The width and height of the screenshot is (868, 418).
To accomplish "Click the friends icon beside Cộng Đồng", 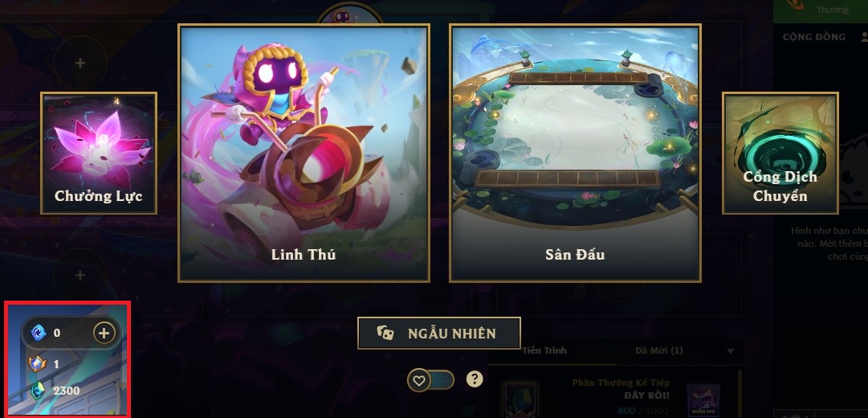I will coord(864,37).
